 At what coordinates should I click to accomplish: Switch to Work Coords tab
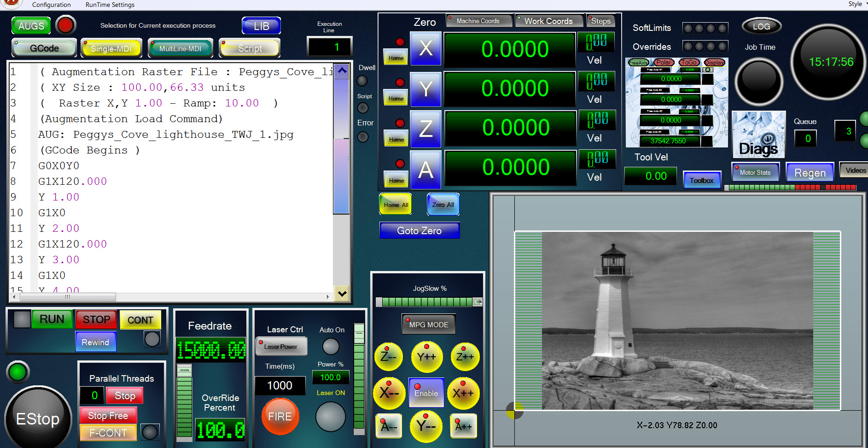coord(548,21)
